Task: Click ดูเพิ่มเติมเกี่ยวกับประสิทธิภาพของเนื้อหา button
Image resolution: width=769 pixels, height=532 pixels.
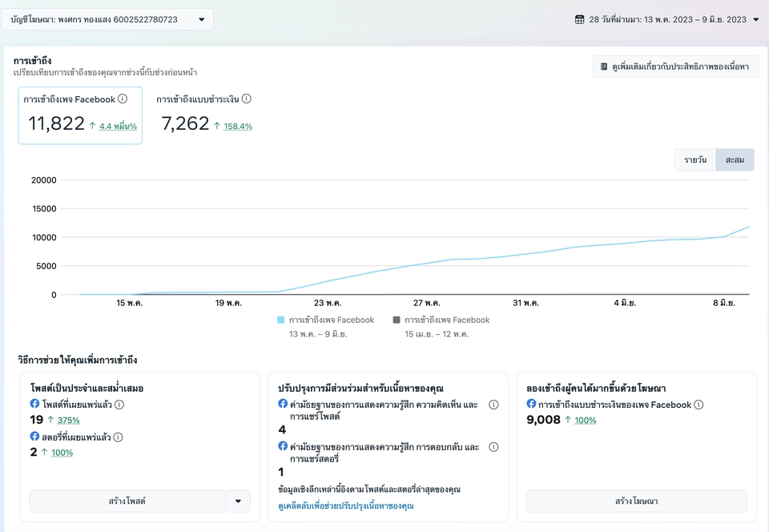Action: click(x=676, y=66)
